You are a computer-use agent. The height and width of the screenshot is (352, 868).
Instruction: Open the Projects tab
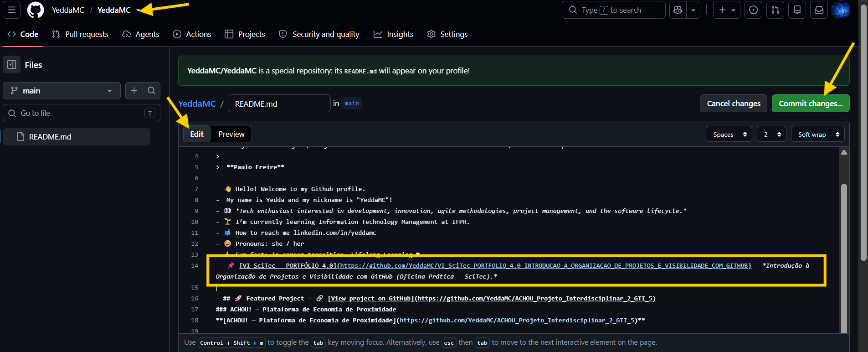point(245,34)
